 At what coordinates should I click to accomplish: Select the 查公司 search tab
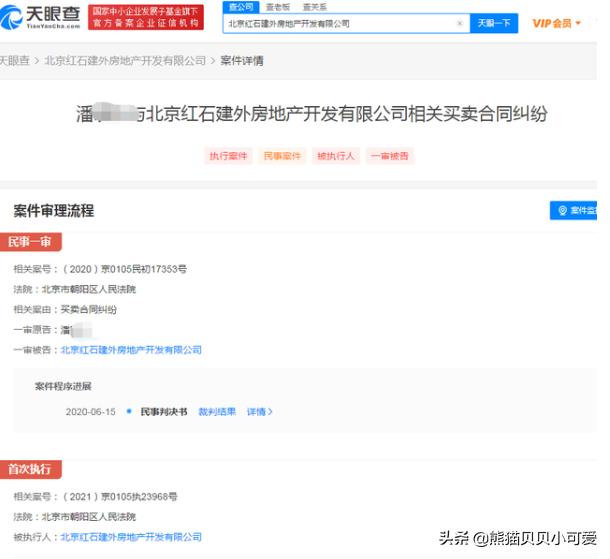click(x=241, y=7)
